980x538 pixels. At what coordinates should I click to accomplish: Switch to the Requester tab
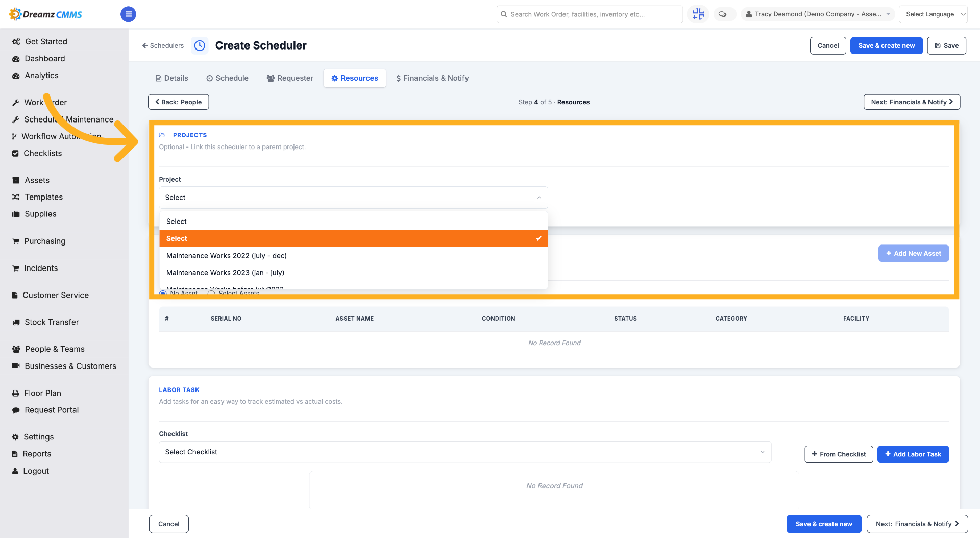point(290,78)
